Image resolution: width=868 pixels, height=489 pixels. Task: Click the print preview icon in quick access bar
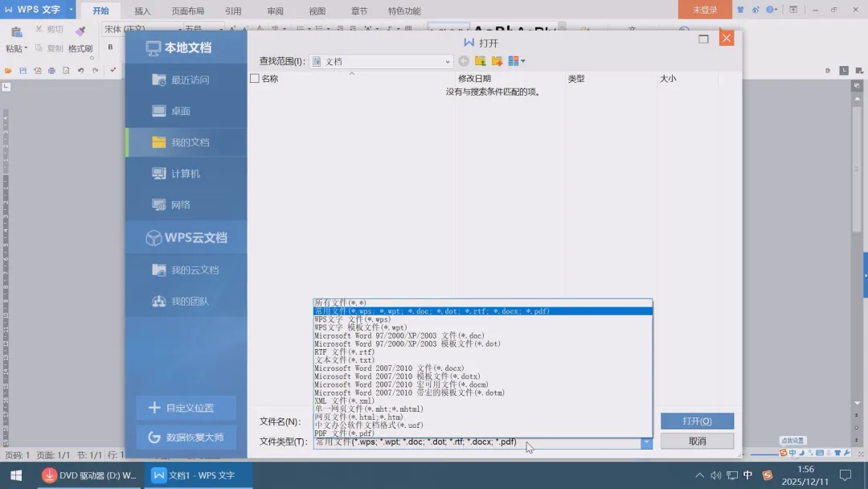click(x=66, y=70)
